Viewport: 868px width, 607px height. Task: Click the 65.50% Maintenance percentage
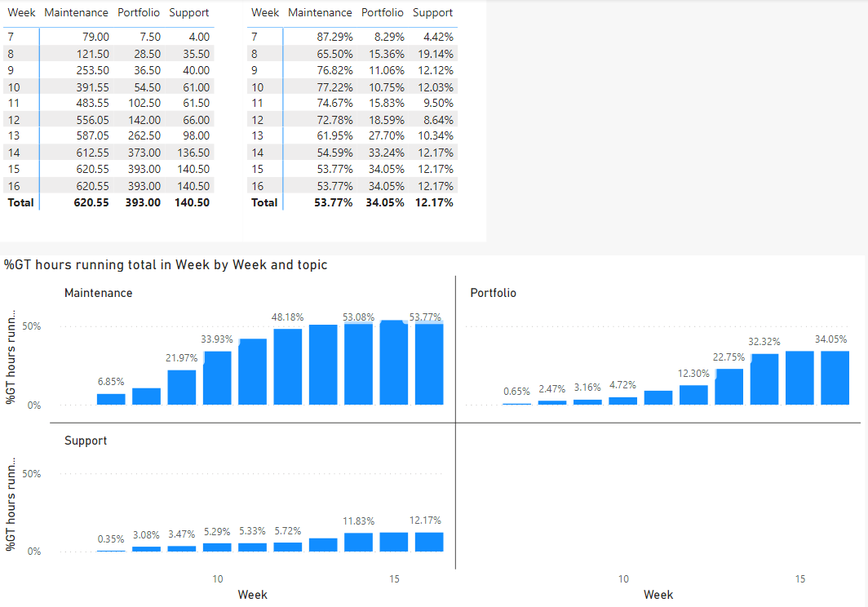coord(335,54)
